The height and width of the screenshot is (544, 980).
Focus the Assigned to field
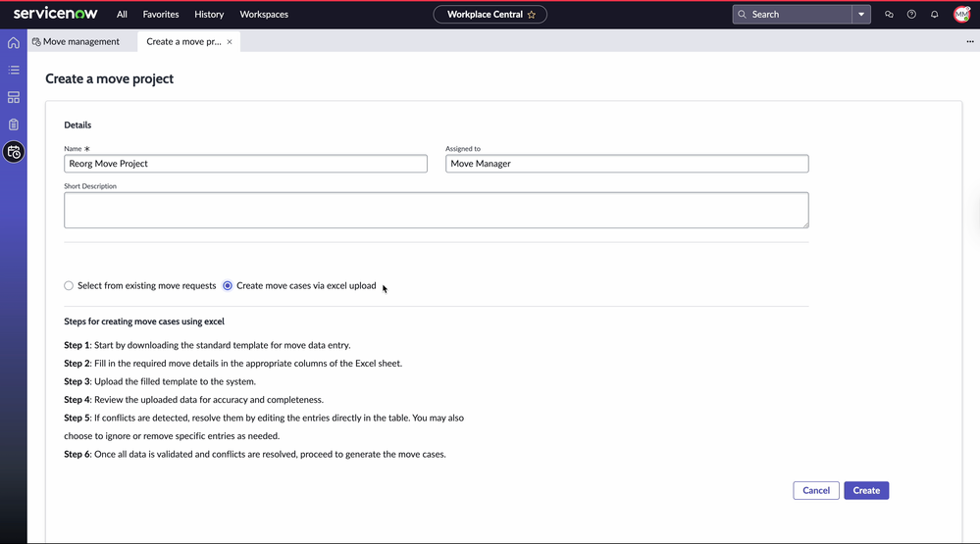click(627, 164)
